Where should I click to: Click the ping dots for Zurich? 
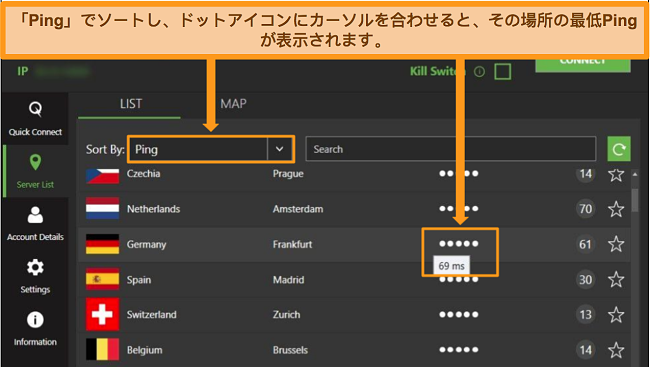pos(458,315)
